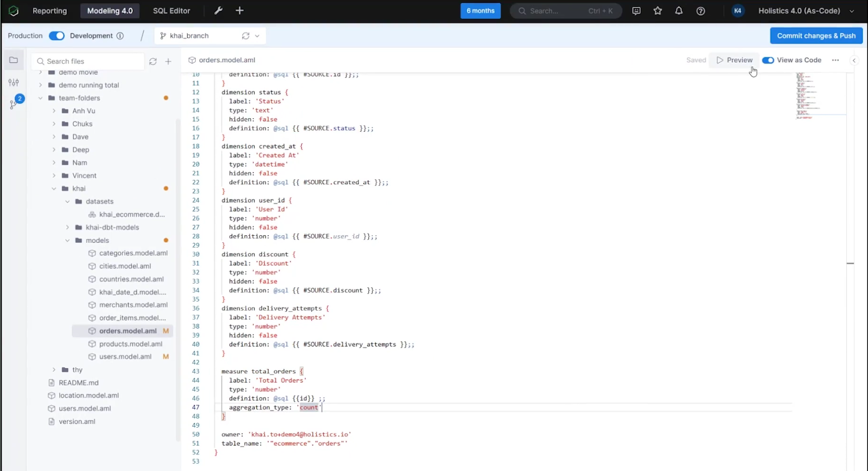Screen dimensions: 868x471
Task: Click the plus icon in top bar
Action: point(240,11)
